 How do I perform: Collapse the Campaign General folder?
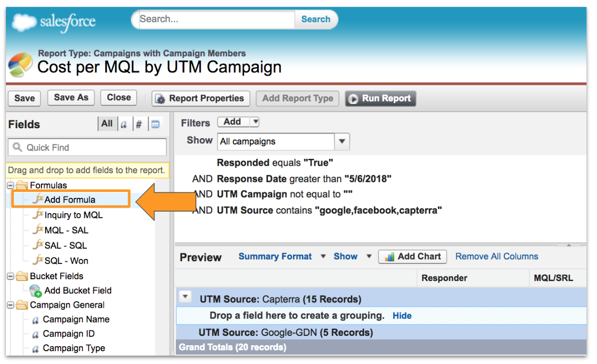coord(10,305)
